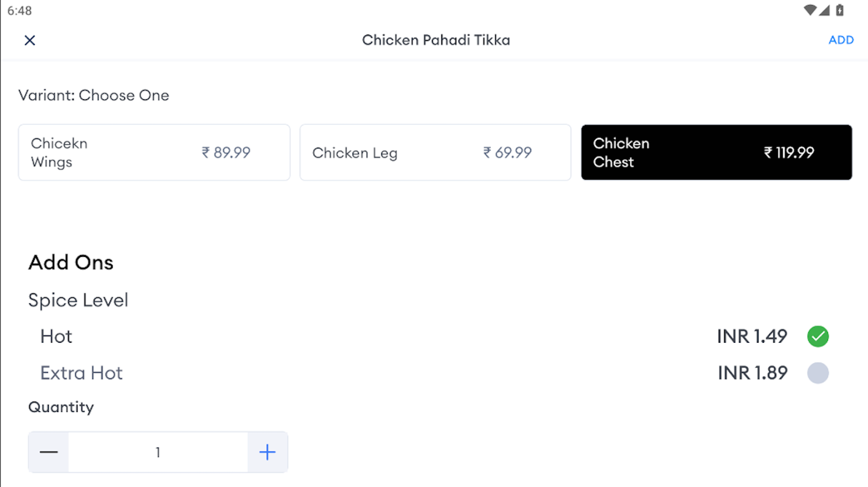This screenshot has height=487, width=868.
Task: Pick the Chicken Chest variant card
Action: click(x=716, y=153)
